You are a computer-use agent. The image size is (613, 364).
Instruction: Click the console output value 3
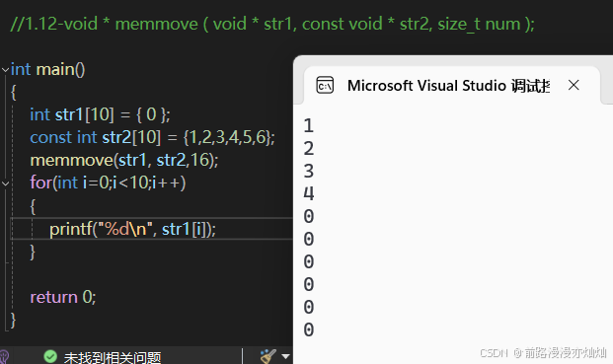(x=309, y=171)
